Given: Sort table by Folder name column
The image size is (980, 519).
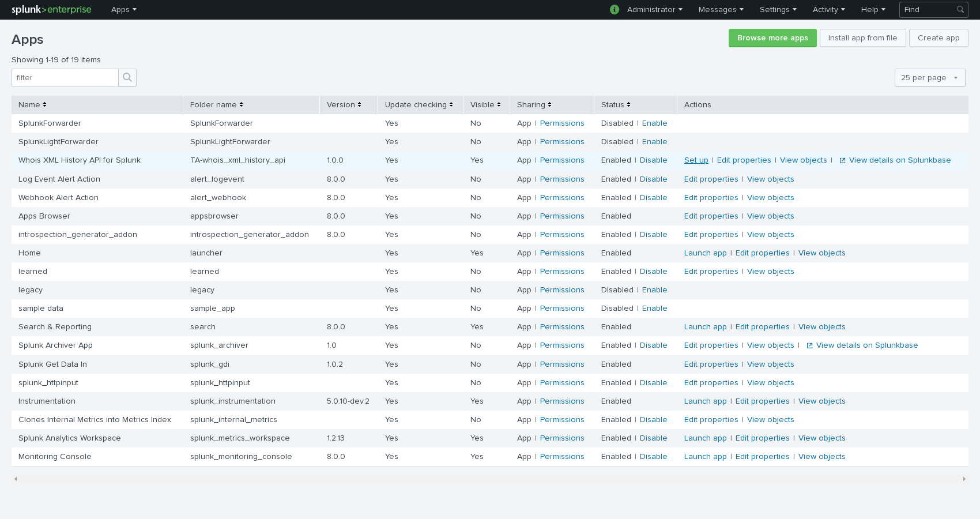Looking at the screenshot, I should coord(217,104).
